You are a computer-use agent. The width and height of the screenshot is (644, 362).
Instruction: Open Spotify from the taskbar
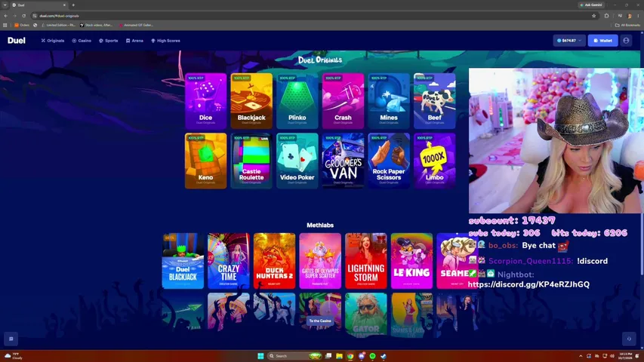click(372, 356)
